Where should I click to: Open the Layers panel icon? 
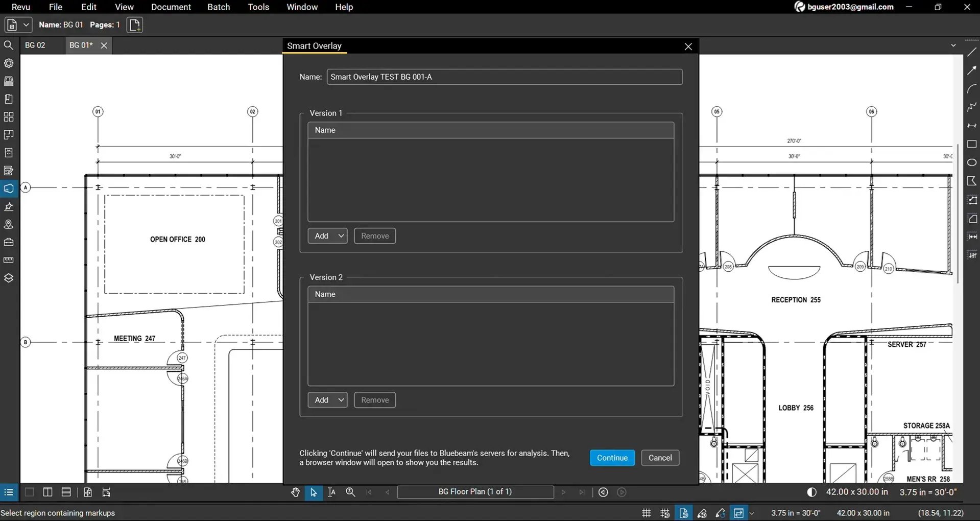[x=9, y=278]
